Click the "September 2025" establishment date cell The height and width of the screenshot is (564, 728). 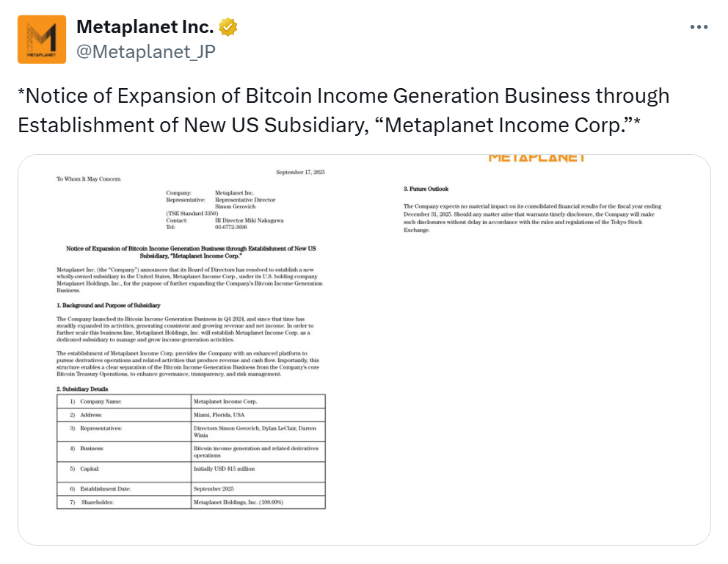pyautogui.click(x=213, y=488)
